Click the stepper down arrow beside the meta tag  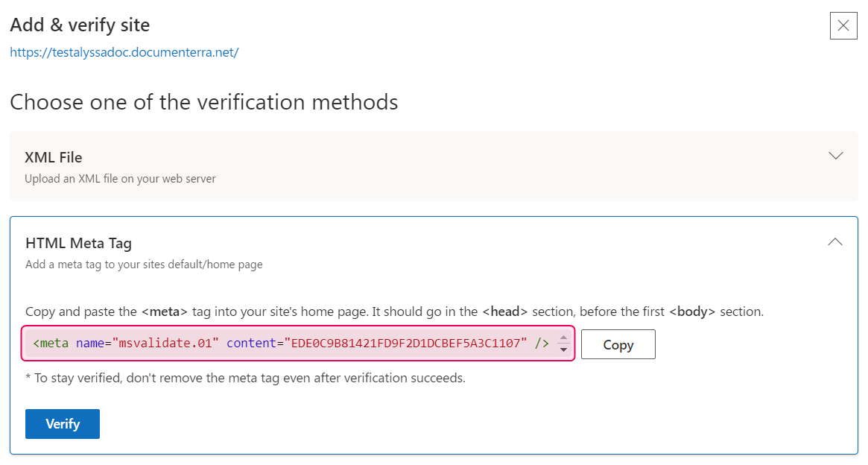[564, 348]
